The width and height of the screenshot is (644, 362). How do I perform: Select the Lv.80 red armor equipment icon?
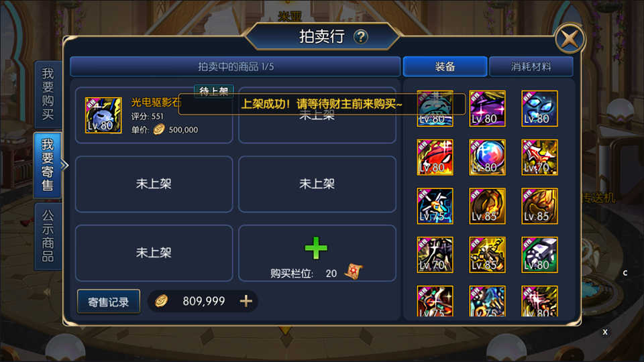[435, 157]
